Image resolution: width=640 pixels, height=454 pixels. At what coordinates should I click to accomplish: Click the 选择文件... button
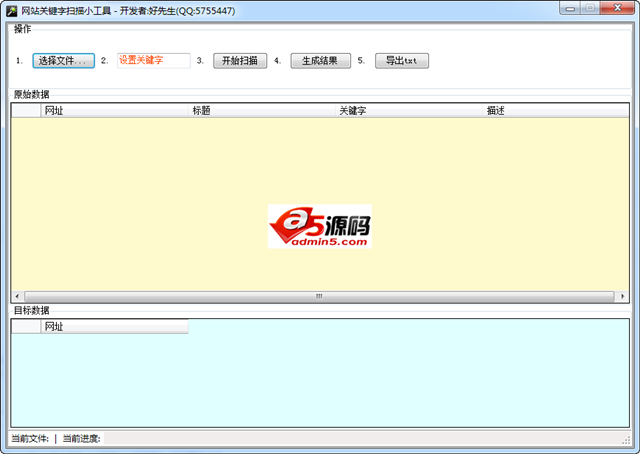[64, 61]
